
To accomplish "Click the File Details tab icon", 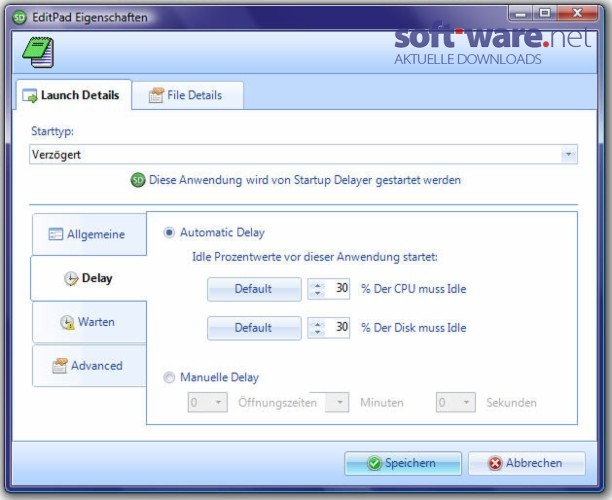I will pyautogui.click(x=156, y=95).
